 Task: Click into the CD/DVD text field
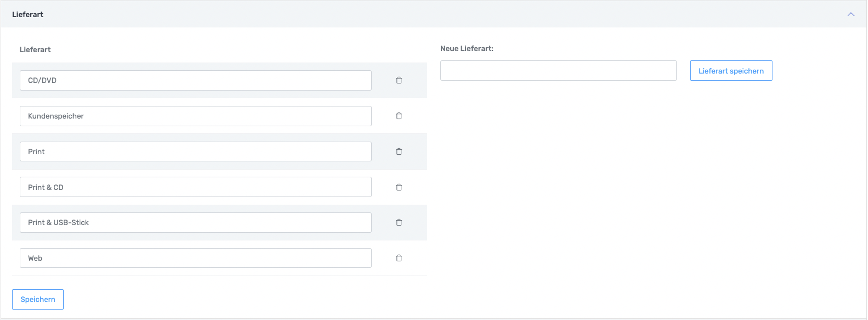[x=195, y=80]
